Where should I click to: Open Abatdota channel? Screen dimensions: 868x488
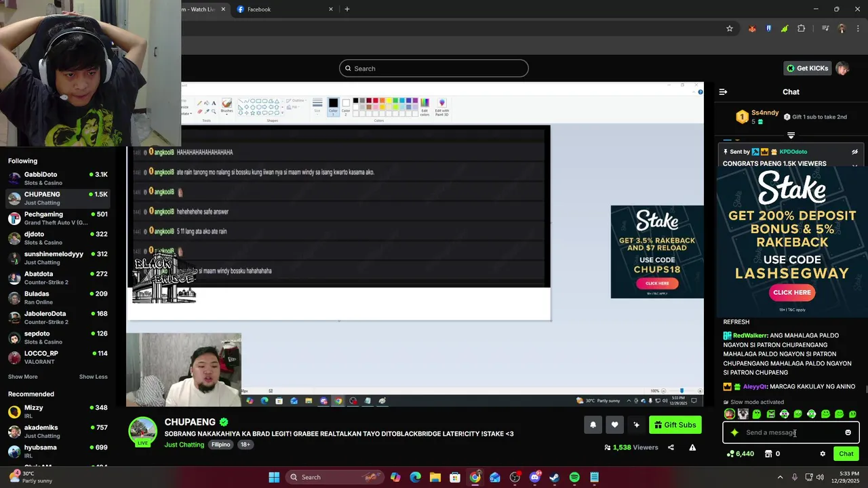click(x=58, y=278)
